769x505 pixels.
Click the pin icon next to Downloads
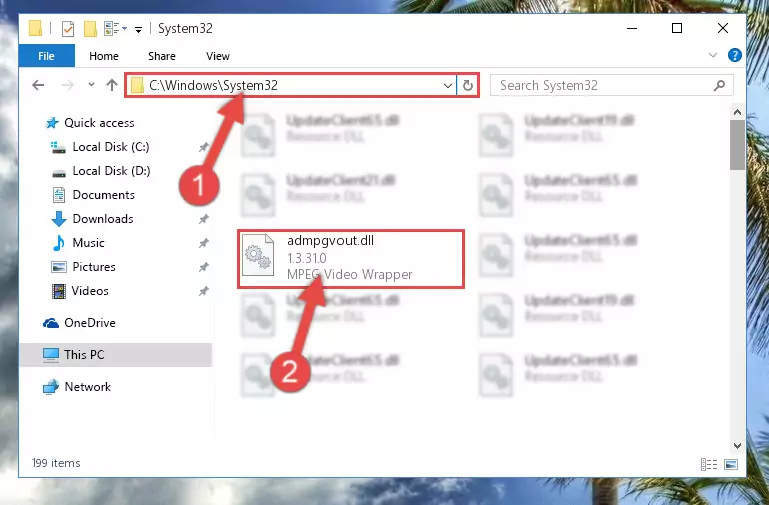pos(204,219)
